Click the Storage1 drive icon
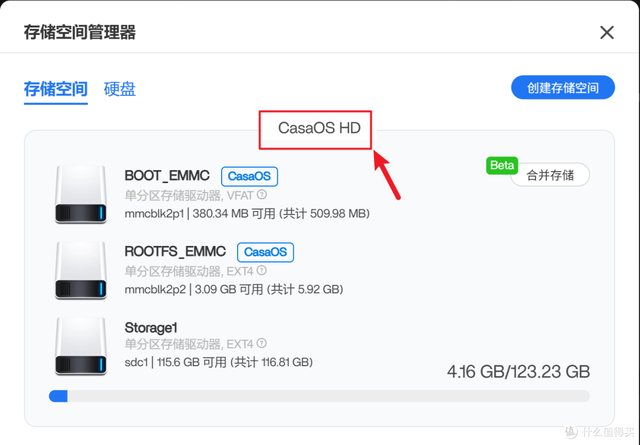The height and width of the screenshot is (445, 640). tap(81, 346)
